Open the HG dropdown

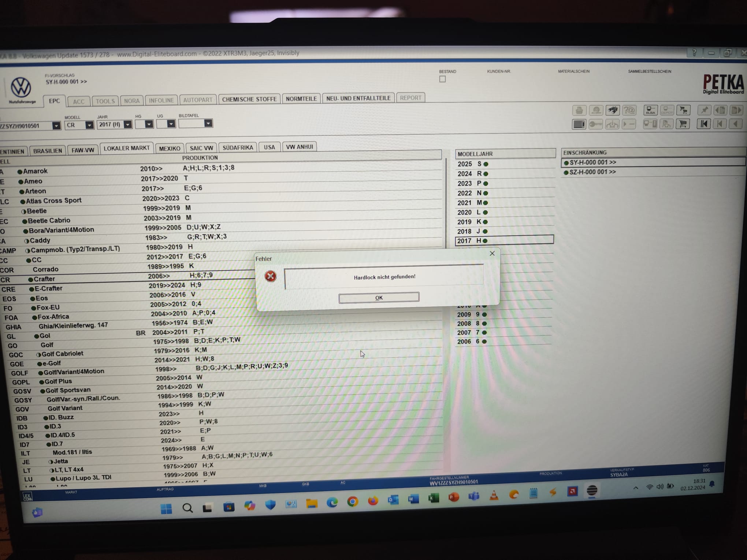pos(149,124)
